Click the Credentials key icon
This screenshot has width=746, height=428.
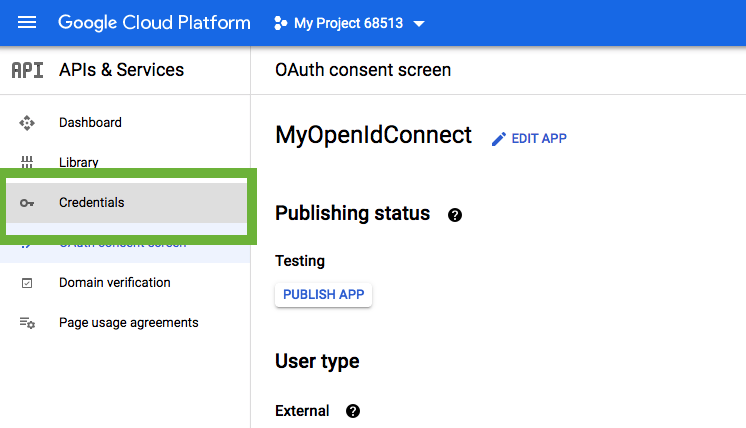(x=27, y=203)
